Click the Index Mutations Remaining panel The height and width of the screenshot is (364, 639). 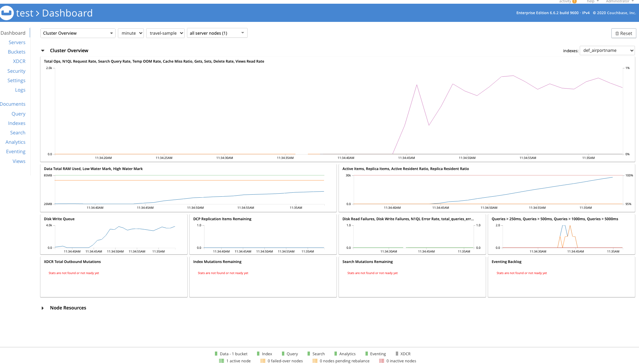click(x=263, y=277)
